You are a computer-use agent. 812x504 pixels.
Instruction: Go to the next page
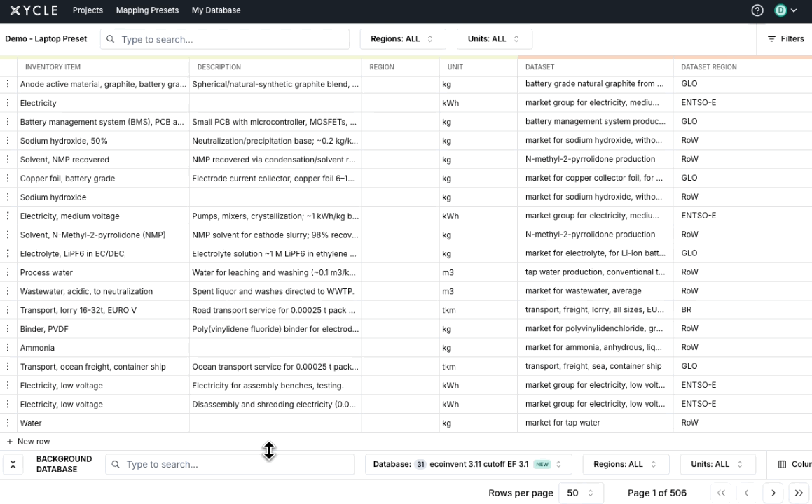click(x=773, y=493)
